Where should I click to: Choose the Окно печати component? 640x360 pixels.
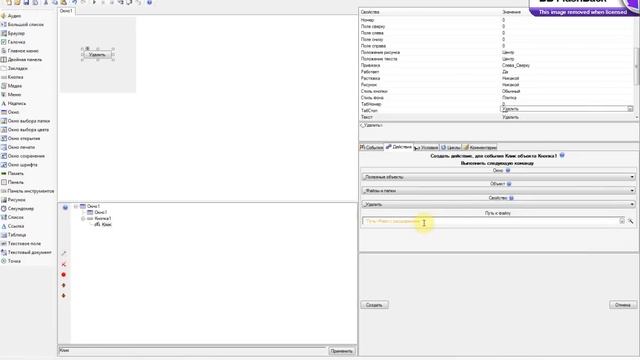(18, 147)
